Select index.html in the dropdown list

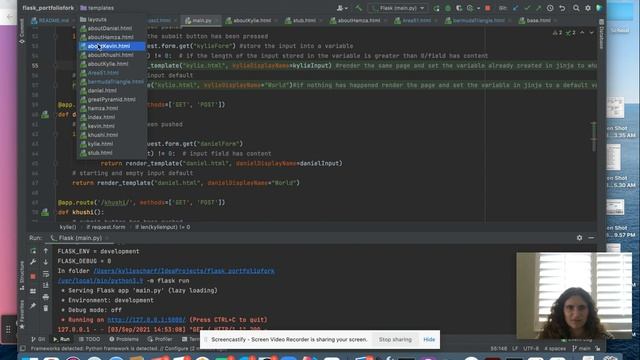[111, 117]
